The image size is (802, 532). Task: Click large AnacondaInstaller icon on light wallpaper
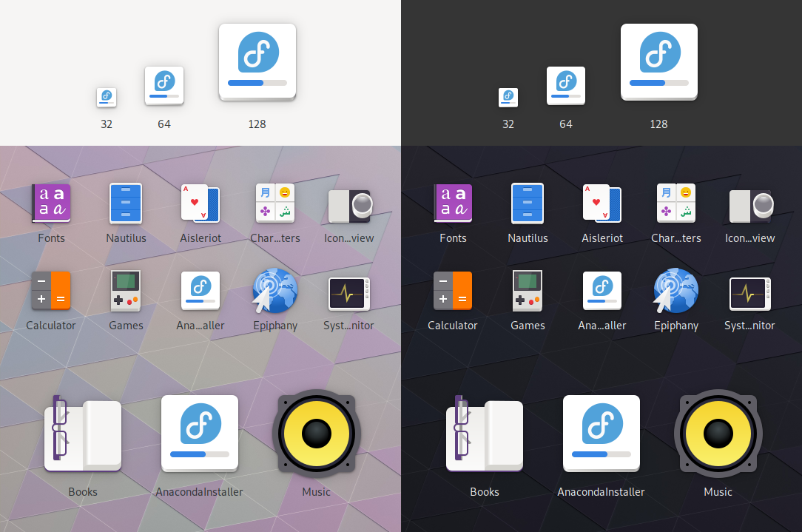coord(200,434)
